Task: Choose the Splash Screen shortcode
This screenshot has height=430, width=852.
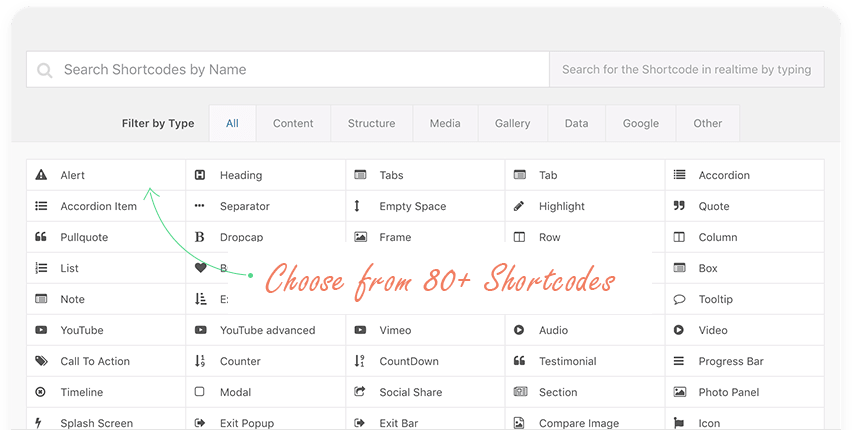Action: tap(106, 419)
